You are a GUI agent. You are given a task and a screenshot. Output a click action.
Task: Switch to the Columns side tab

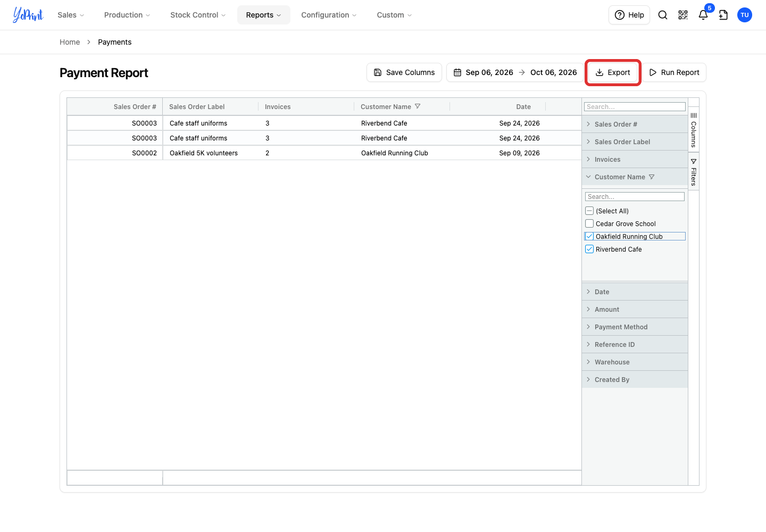[x=694, y=130]
